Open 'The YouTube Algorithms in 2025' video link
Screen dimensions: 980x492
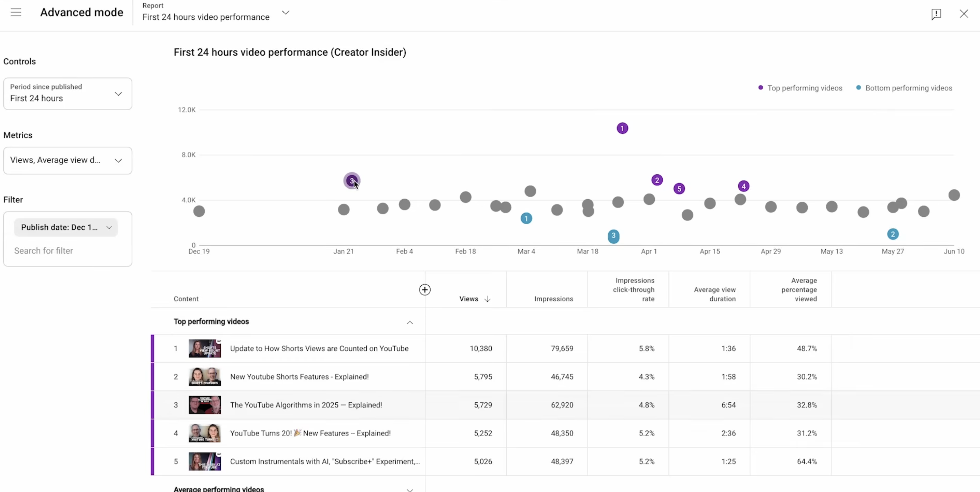pos(306,405)
